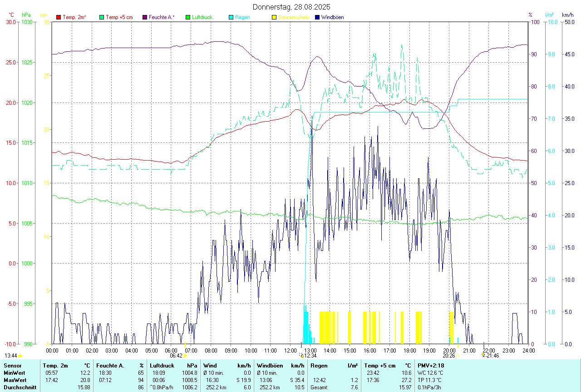Image resolution: width=581 pixels, height=392 pixels.
Task: Click the Regen column header in the table
Action: 318,365
